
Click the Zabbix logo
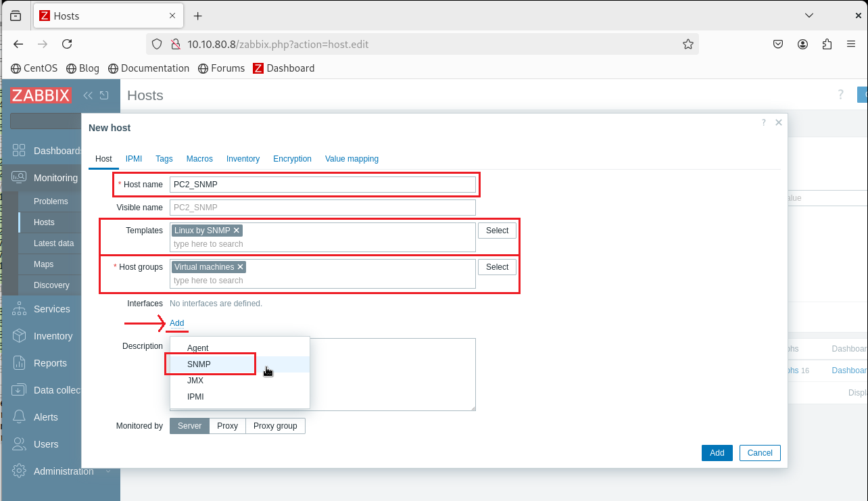(x=41, y=95)
